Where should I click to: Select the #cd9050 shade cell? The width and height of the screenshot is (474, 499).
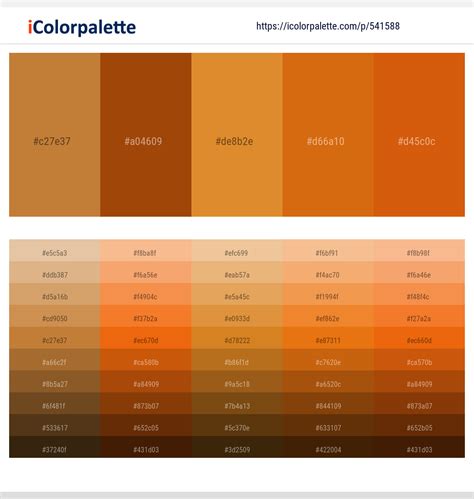click(x=55, y=316)
